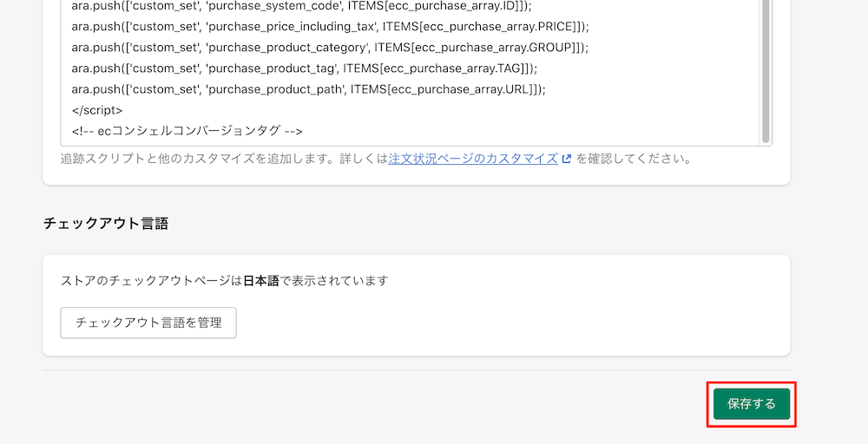Open 注文状況ページのカスタマイズ link
This screenshot has width=868, height=444.
coord(473,159)
